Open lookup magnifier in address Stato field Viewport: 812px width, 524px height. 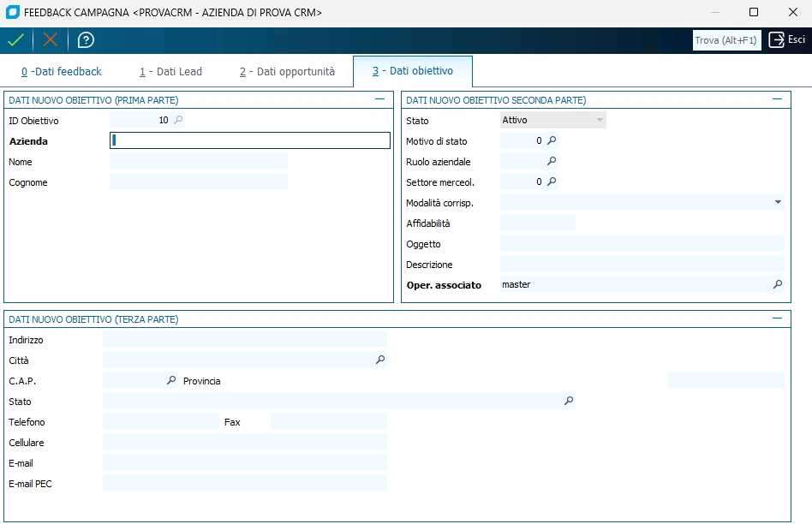(569, 401)
